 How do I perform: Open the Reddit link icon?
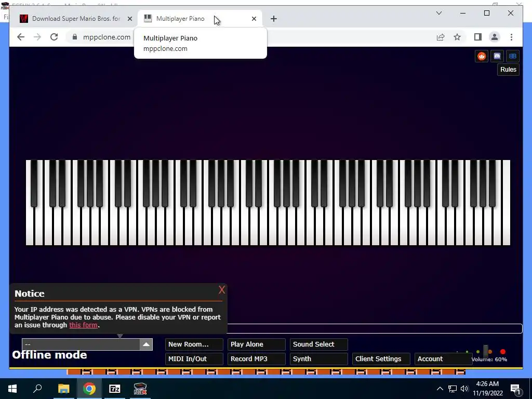click(x=482, y=56)
